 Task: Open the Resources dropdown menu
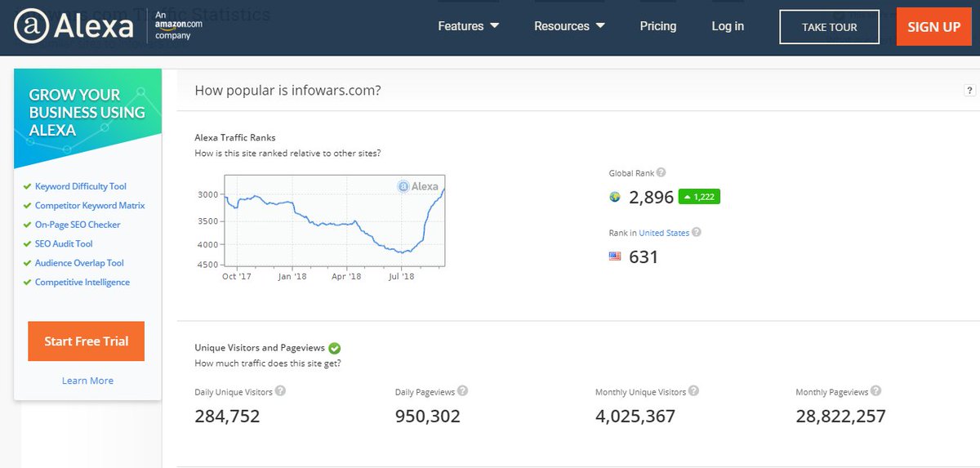click(570, 26)
